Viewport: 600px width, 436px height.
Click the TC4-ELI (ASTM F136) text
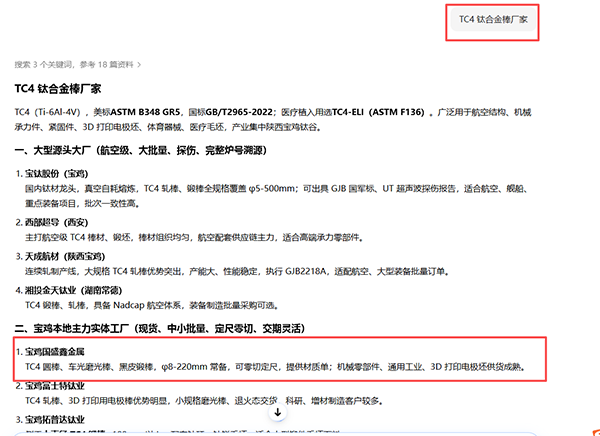click(378, 112)
